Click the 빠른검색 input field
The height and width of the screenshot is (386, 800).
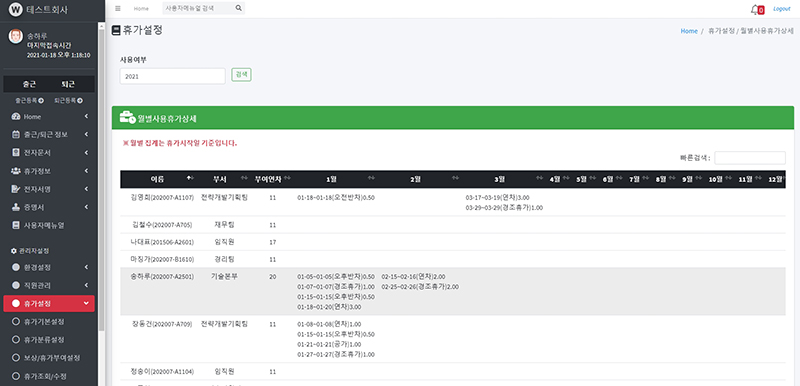[750, 158]
